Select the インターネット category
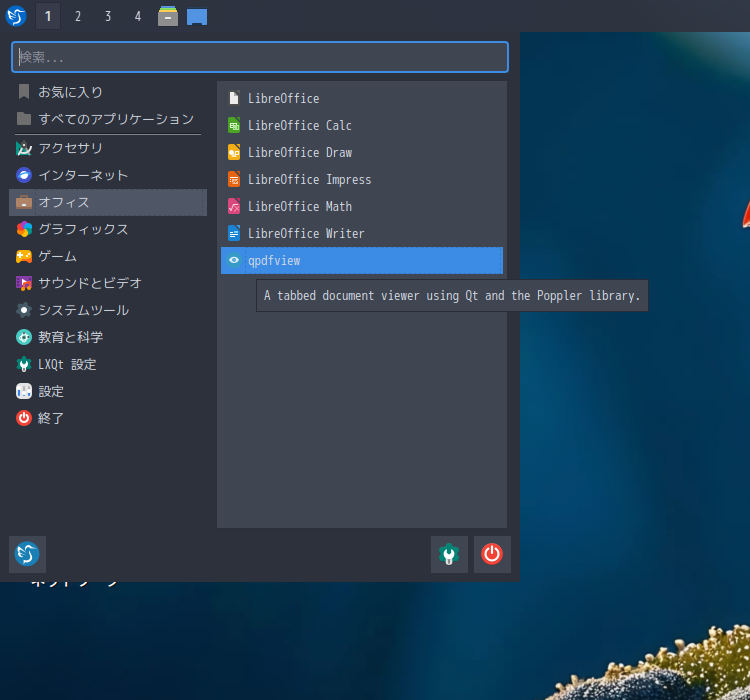750x700 pixels. coord(108,175)
